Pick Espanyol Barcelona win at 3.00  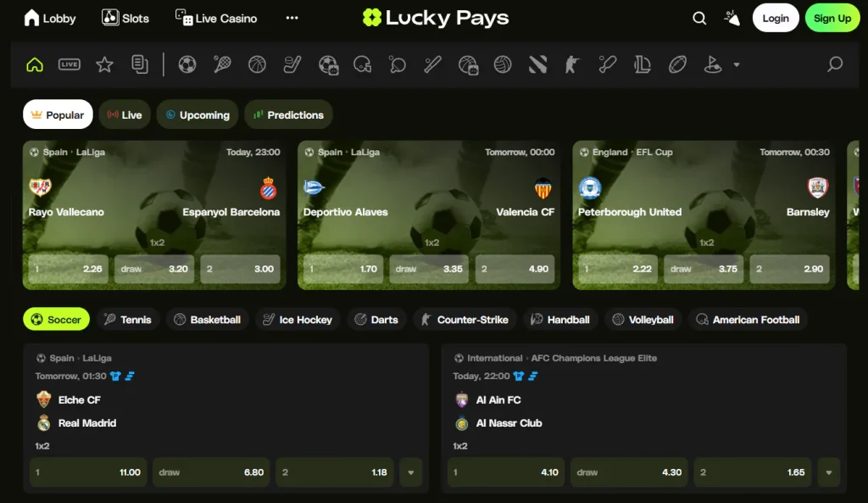pyautogui.click(x=240, y=269)
